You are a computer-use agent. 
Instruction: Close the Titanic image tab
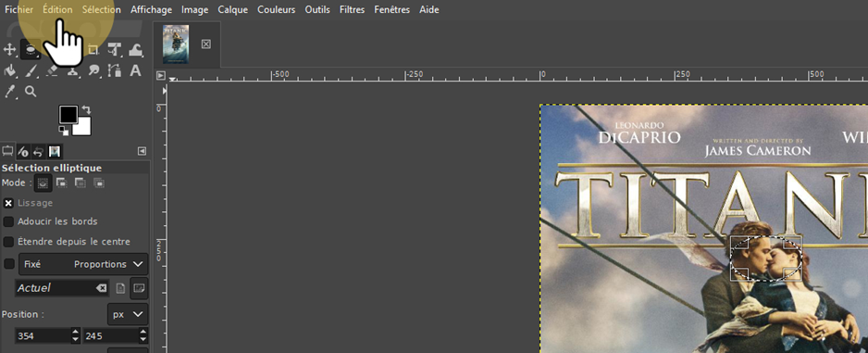206,44
